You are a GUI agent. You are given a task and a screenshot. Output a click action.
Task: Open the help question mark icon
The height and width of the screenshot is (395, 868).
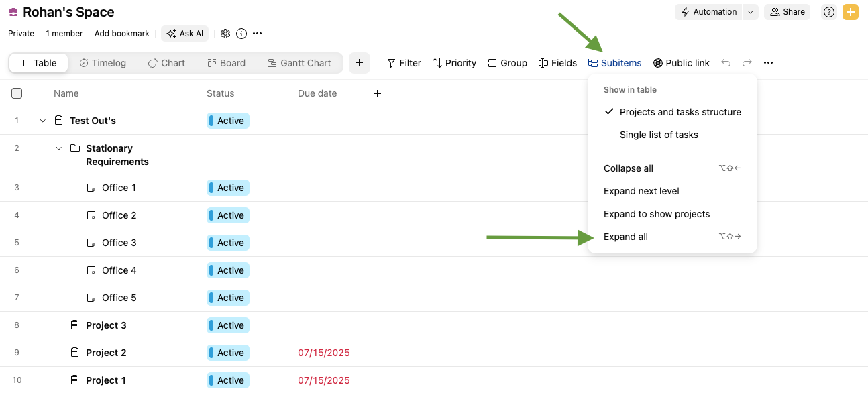pos(829,12)
